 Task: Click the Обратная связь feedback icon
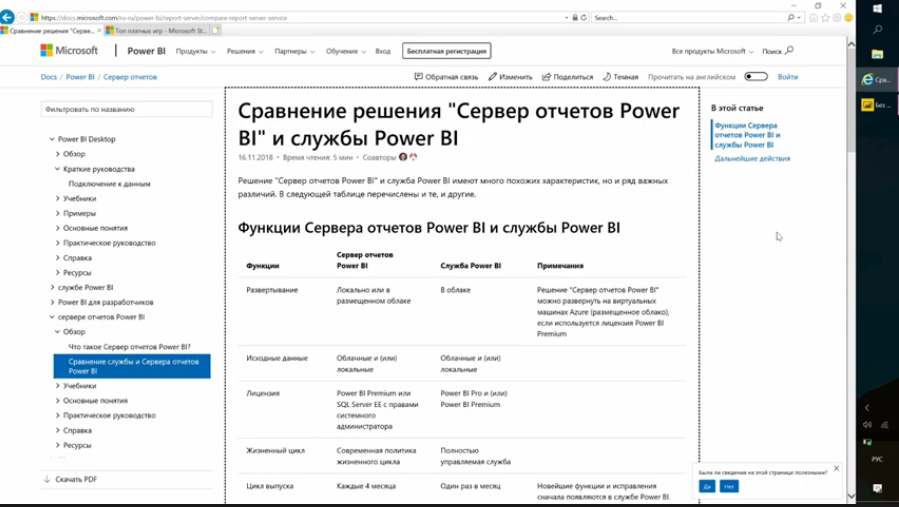pyautogui.click(x=419, y=76)
